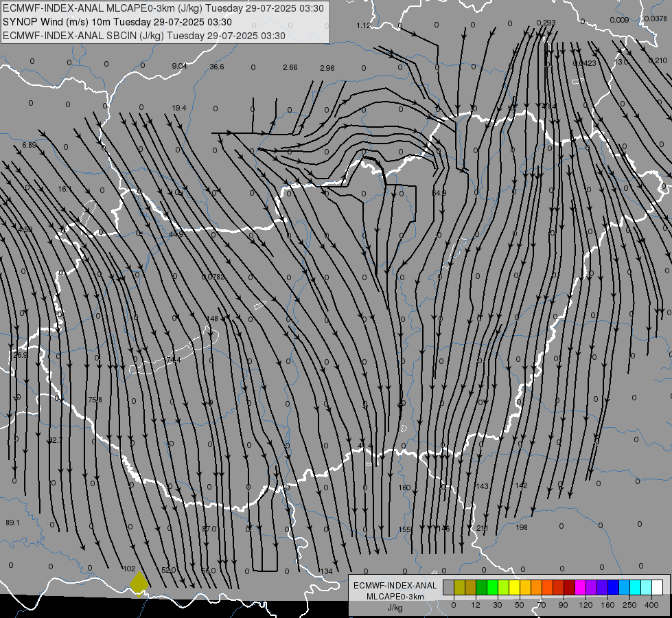Click map value 87.0
The image size is (672, 618).
coord(209,528)
